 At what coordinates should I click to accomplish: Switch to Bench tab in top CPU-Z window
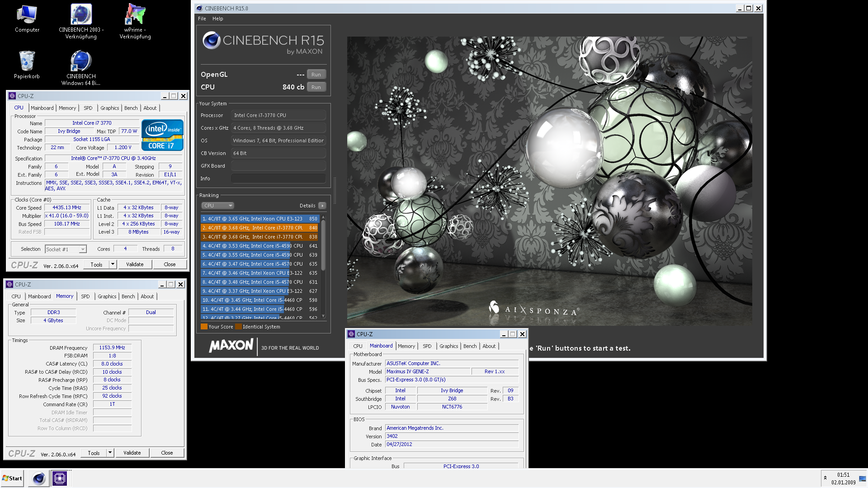tap(131, 108)
